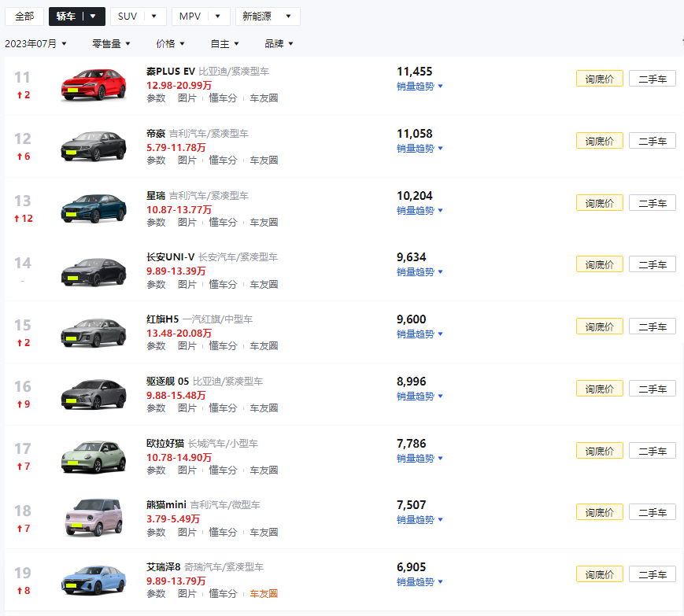Screen dimensions: 684x616
Task: Click the red 秦PLUS EV car thumbnail
Action: click(94, 85)
